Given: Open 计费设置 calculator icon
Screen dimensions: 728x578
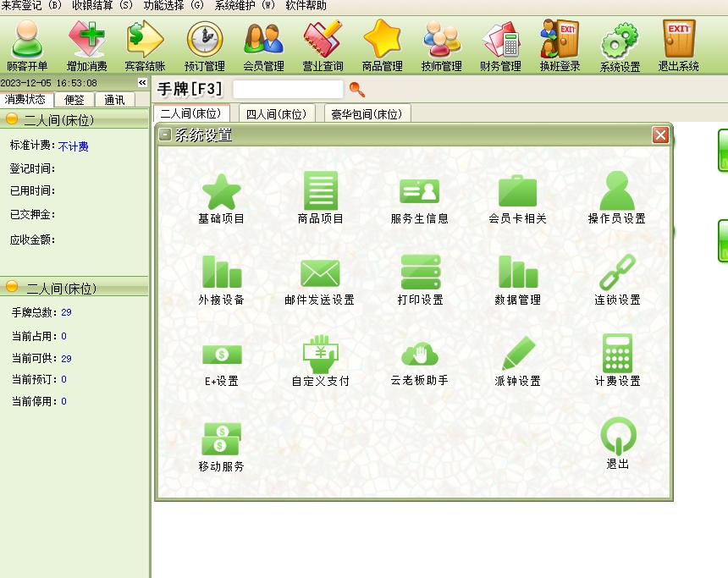Looking at the screenshot, I should pos(617,355).
